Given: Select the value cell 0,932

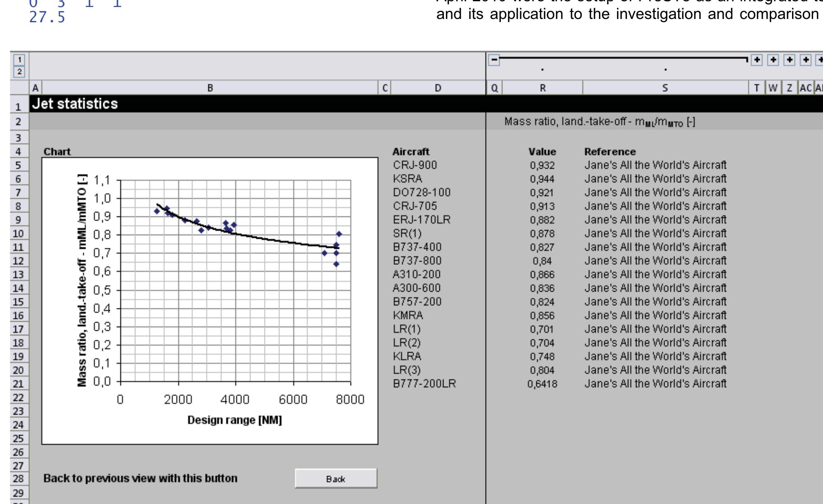Looking at the screenshot, I should (542, 165).
